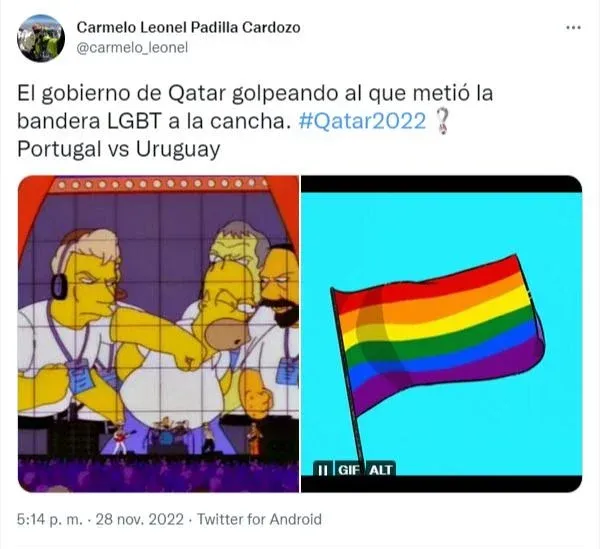The height and width of the screenshot is (549, 606).
Task: Click the stage band in the Simpsons image
Action: click(186, 436)
